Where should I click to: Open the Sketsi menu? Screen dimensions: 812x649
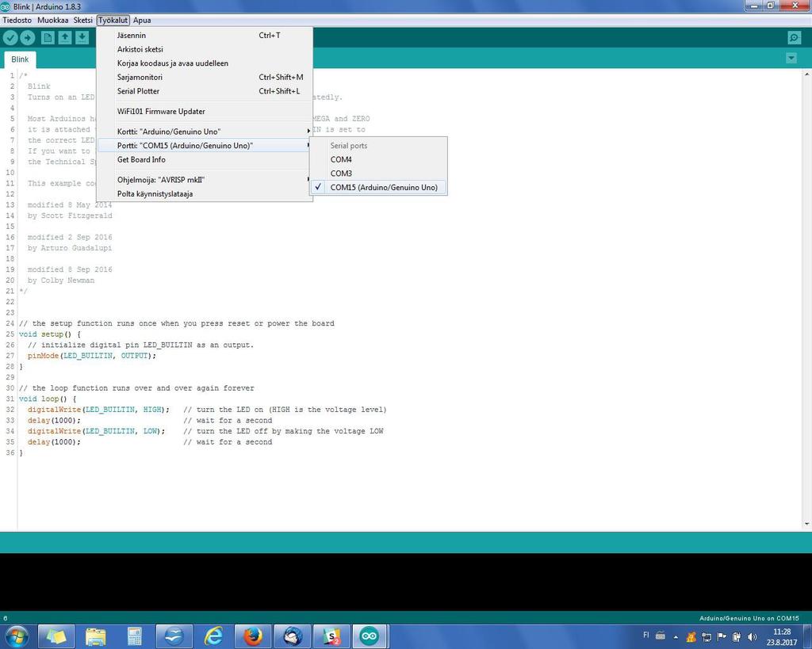tap(82, 20)
